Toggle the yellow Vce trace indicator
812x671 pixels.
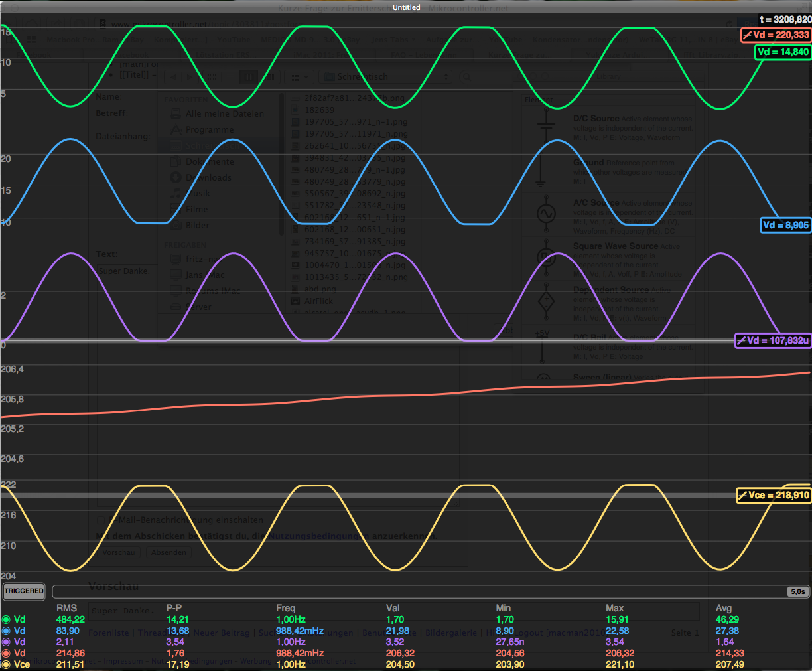[7, 664]
